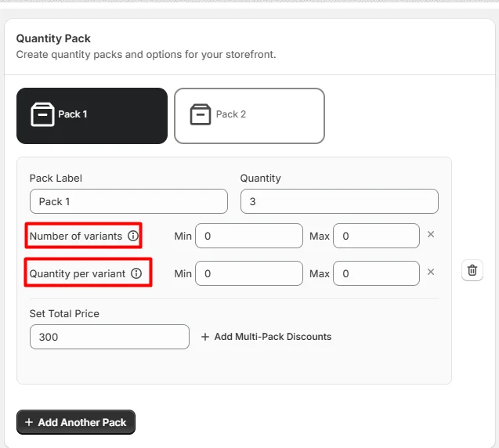
Task: Open info tooltip for Number of variants
Action: tap(133, 236)
